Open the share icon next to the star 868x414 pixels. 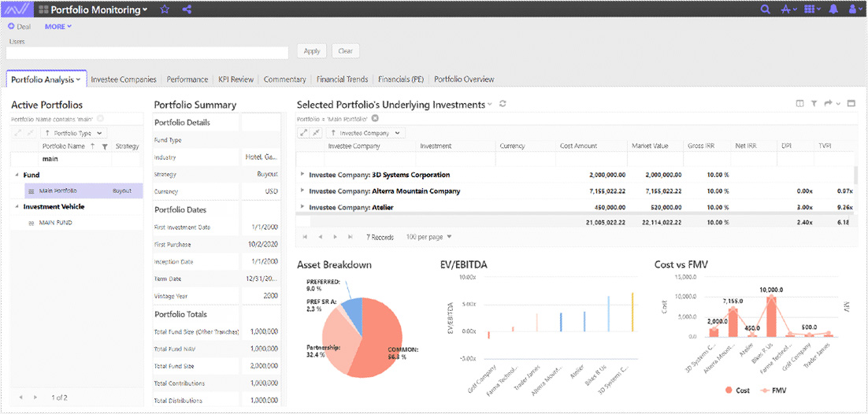tap(187, 9)
